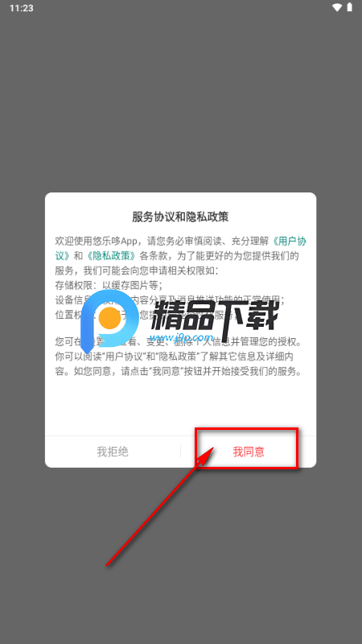Tap the 存储权限：以缓存图片等 line

pos(109,285)
